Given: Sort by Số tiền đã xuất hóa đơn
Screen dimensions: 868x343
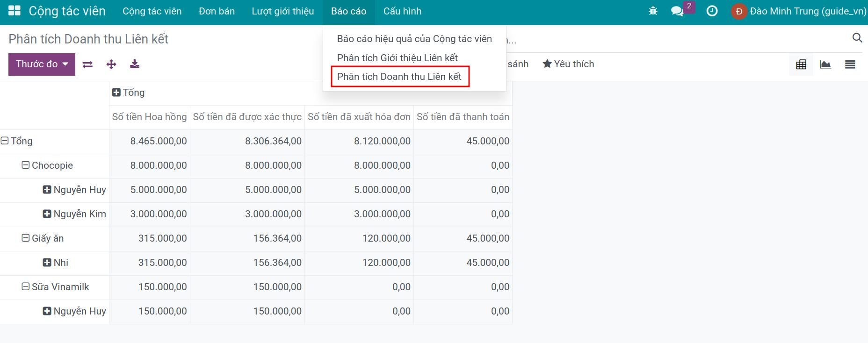Looking at the screenshot, I should [x=359, y=117].
